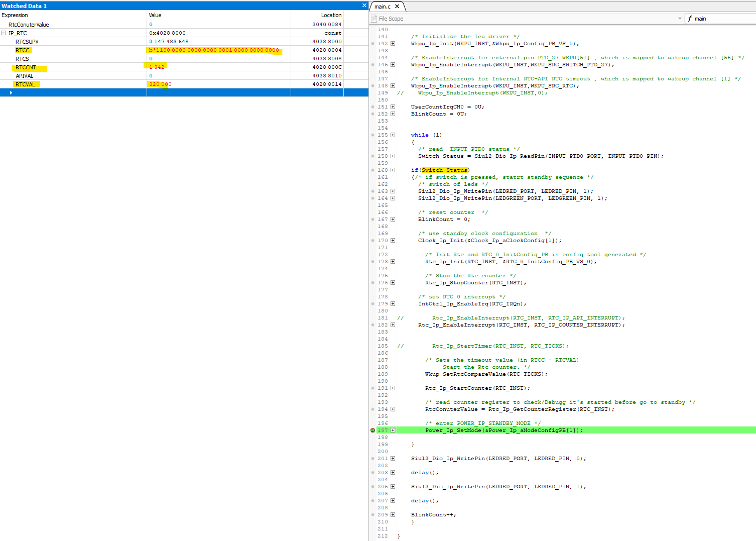Click location 2040 0084 of RtcConuterValue

click(327, 24)
